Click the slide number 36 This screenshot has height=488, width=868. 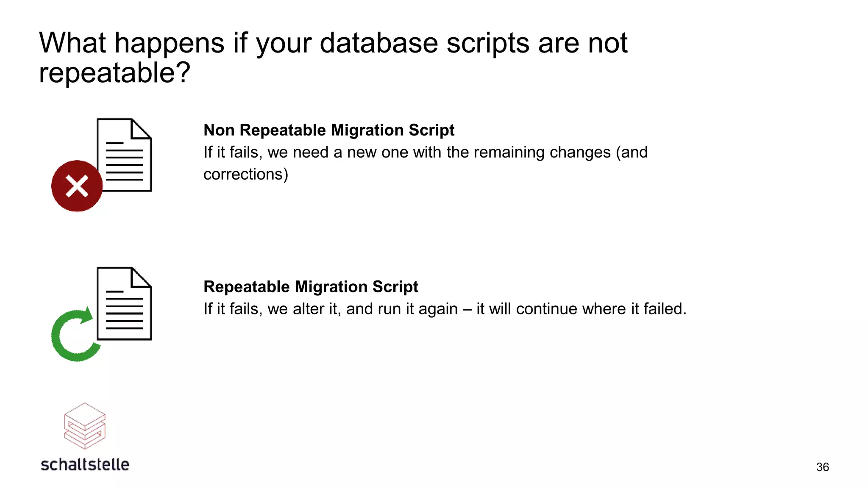[822, 467]
